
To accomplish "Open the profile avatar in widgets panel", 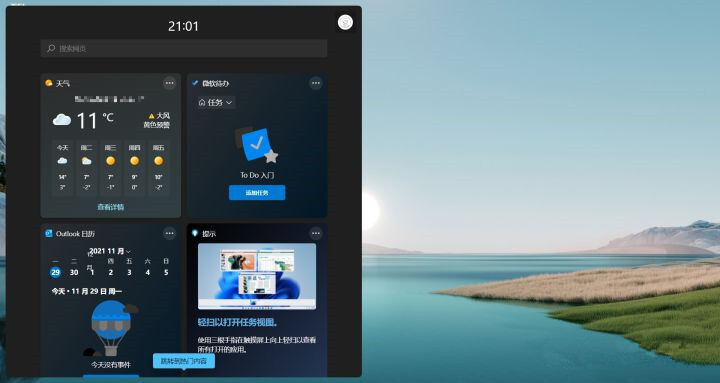I will tap(345, 22).
